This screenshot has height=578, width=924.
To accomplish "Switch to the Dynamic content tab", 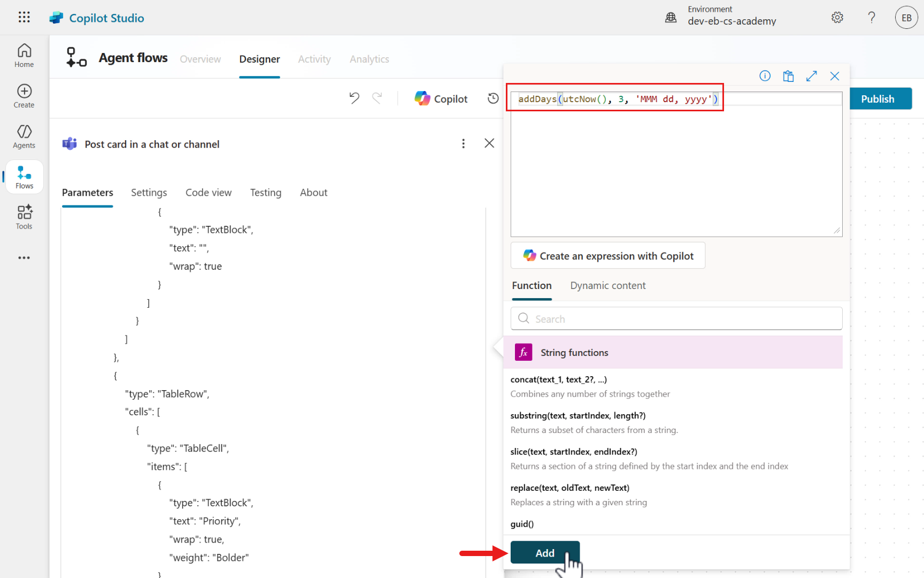I will [x=607, y=286].
